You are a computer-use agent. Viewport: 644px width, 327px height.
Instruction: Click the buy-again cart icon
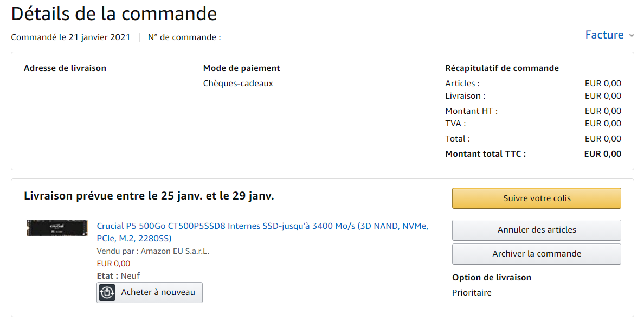[x=107, y=292]
